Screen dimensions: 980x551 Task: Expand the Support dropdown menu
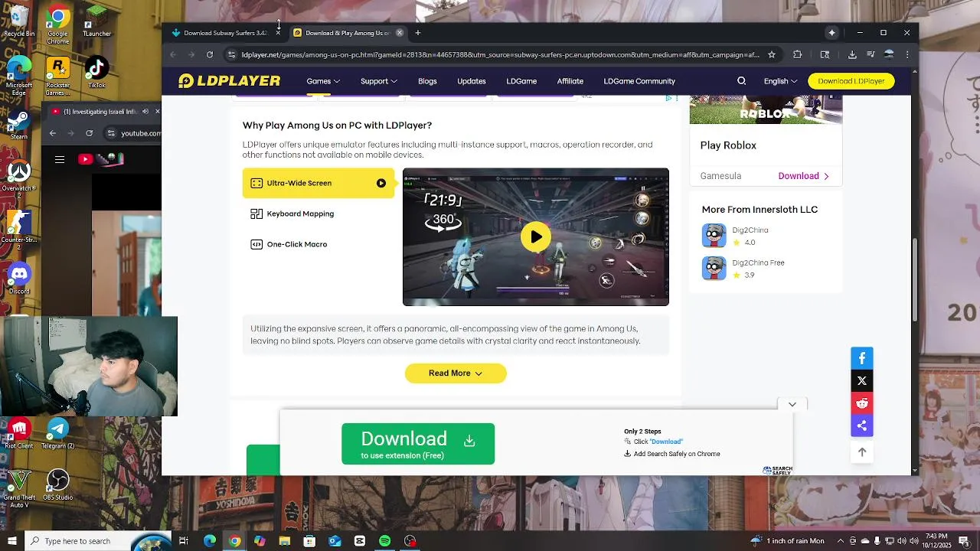[379, 81]
